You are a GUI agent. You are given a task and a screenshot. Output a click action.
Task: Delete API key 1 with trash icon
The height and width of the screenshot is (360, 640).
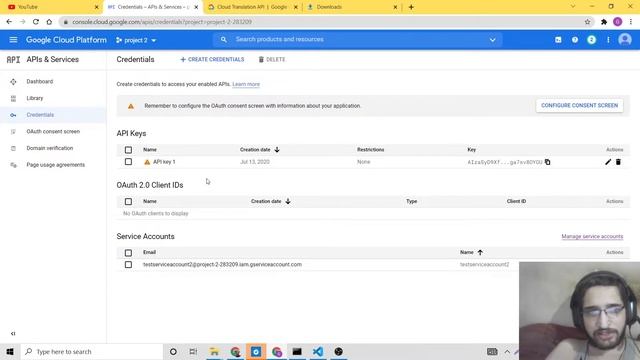pos(618,162)
